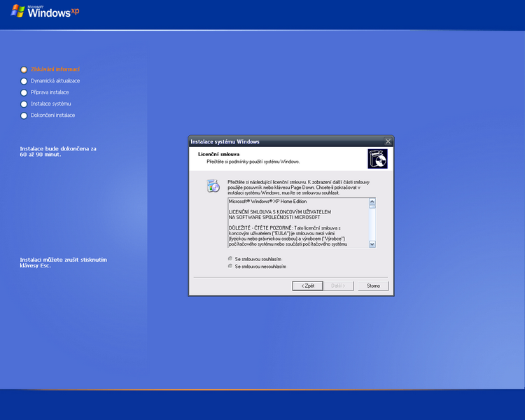Click the "Dokončení instalace" step label
Screen dimensions: 525x420
[x=53, y=115]
